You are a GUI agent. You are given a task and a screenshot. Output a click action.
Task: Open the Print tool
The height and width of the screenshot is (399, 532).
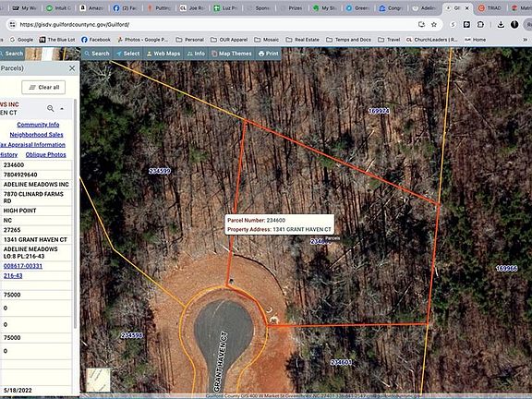(269, 54)
